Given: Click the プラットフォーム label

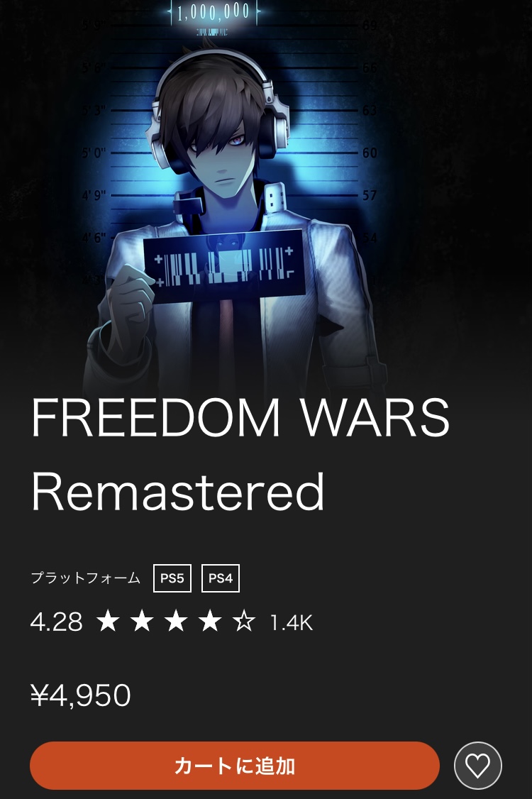Looking at the screenshot, I should pos(86,578).
